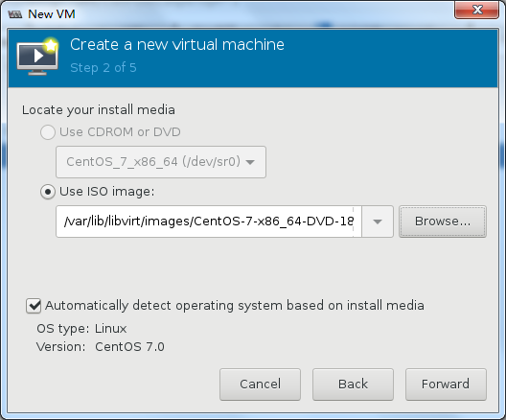The width and height of the screenshot is (506, 420).
Task: Click the virt-manager icon in title bar
Action: click(15, 14)
